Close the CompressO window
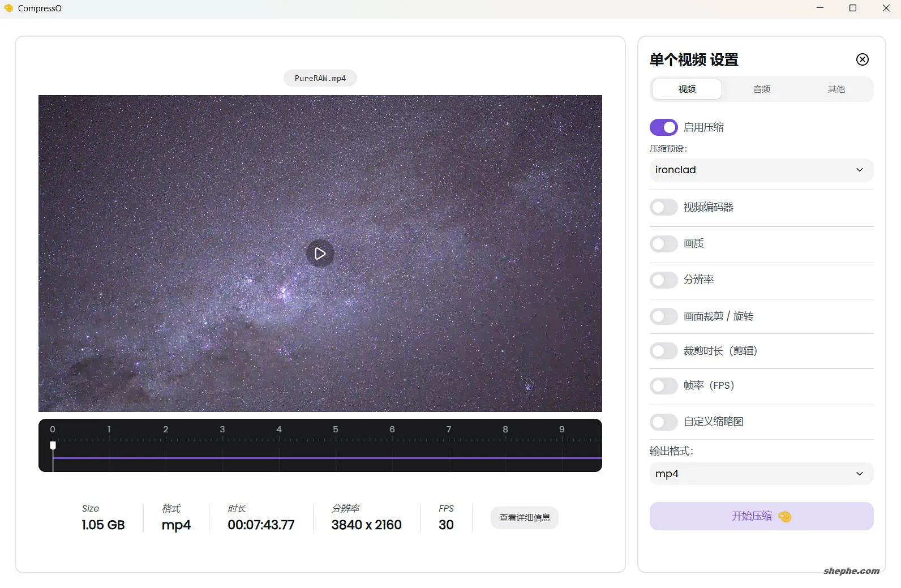Viewport: 901px width, 588px height. pos(886,8)
